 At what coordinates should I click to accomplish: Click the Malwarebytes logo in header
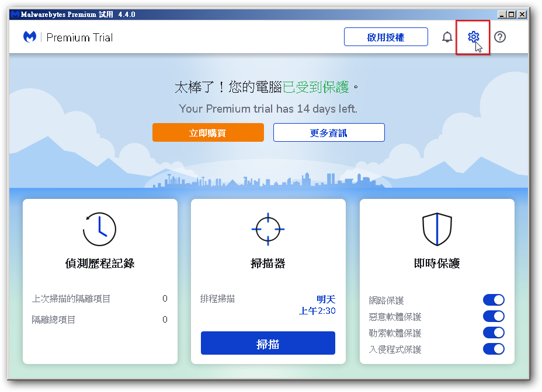(x=30, y=37)
